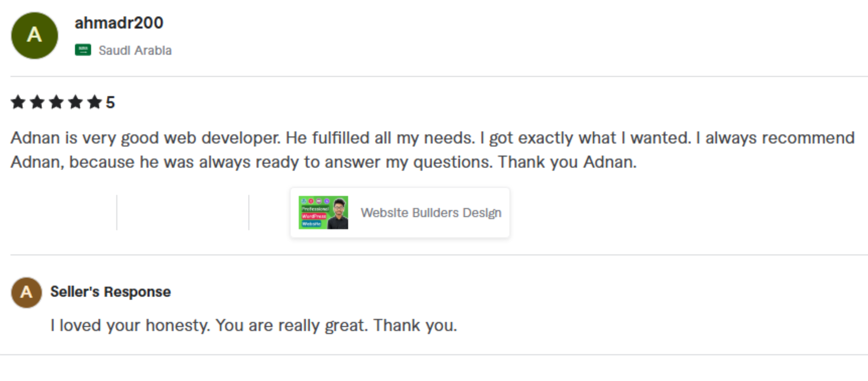Click "Thank you Adnan." ending the review
868x381 pixels.
567,162
